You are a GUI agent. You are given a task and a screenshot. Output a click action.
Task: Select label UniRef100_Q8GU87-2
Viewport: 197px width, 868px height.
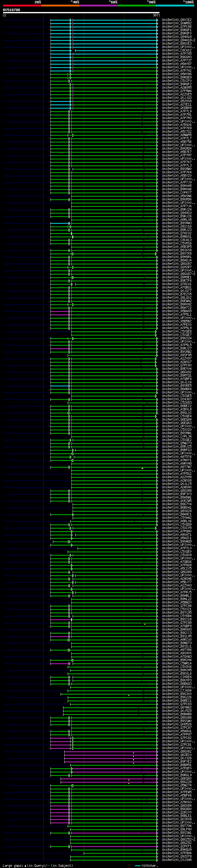point(179,274)
